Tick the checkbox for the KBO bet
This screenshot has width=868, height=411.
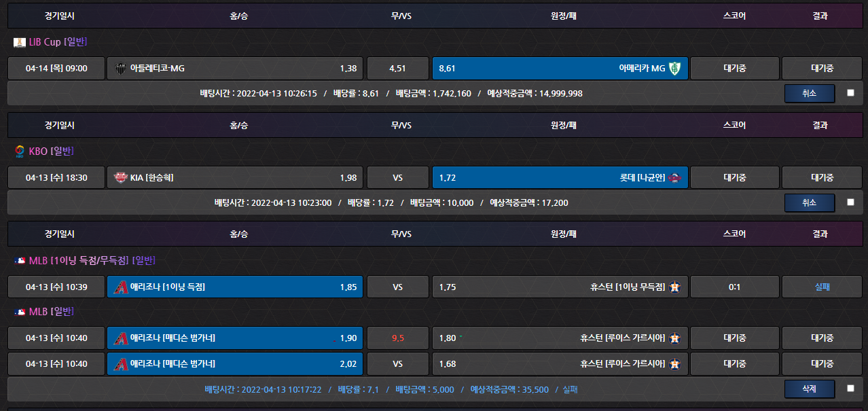click(x=850, y=202)
